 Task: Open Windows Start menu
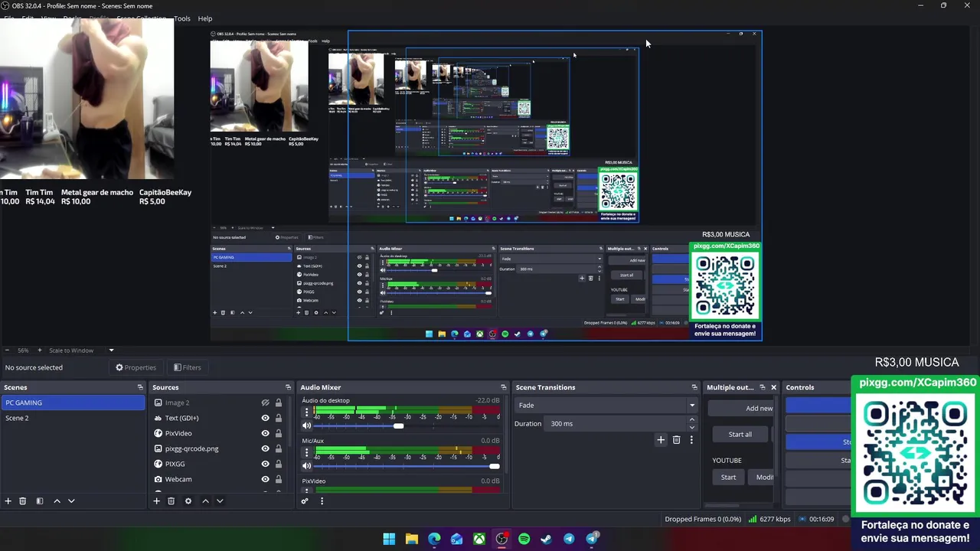(x=389, y=539)
